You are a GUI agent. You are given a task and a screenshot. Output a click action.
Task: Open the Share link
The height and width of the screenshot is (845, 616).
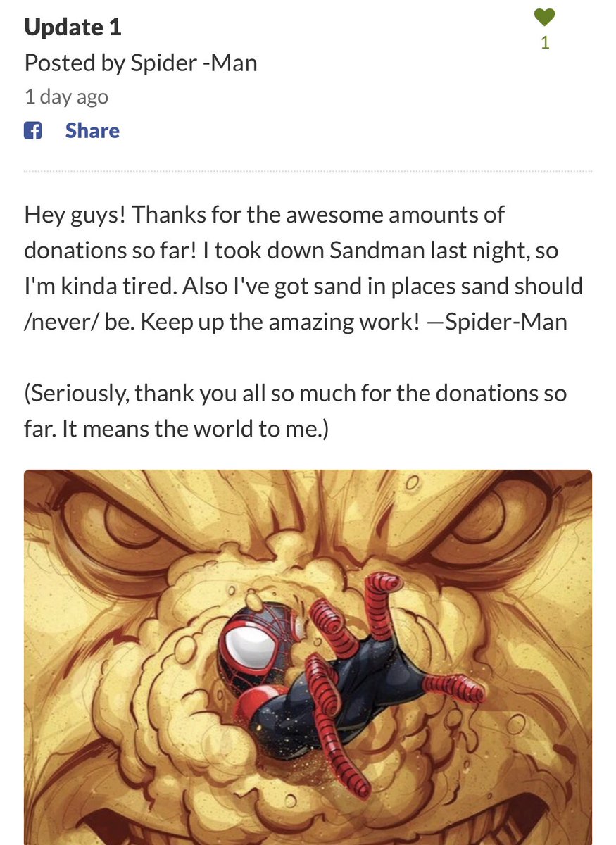tap(92, 131)
